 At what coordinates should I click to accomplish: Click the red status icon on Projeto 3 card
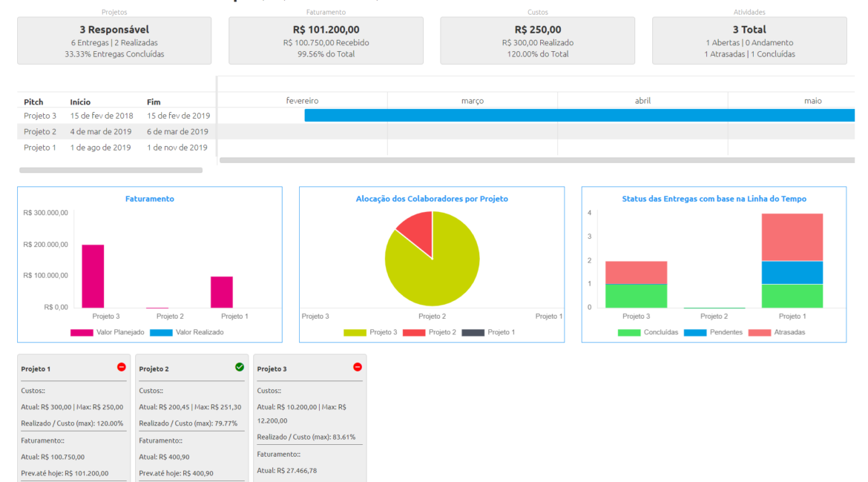tap(357, 367)
